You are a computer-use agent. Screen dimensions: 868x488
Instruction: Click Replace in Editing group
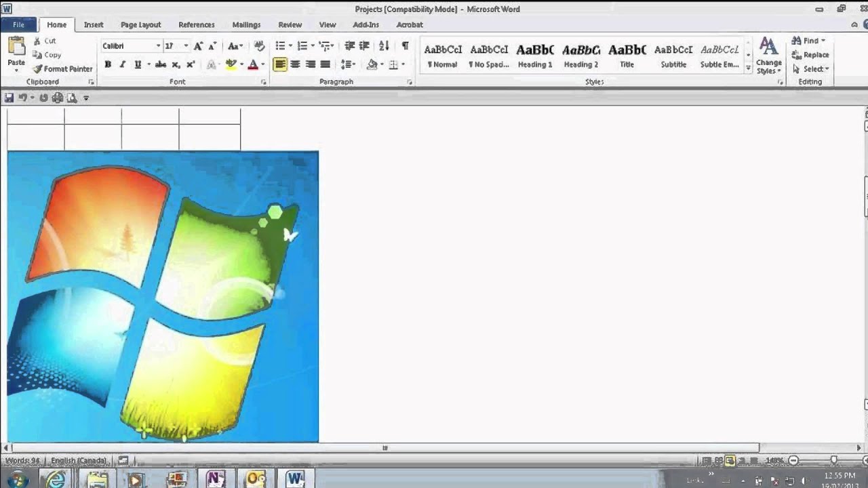(x=810, y=55)
